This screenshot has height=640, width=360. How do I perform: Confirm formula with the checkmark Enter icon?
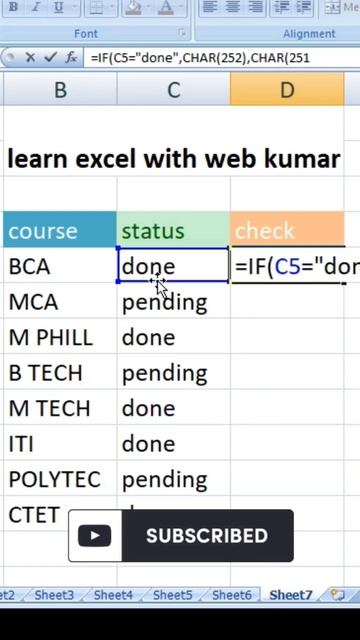[50, 58]
